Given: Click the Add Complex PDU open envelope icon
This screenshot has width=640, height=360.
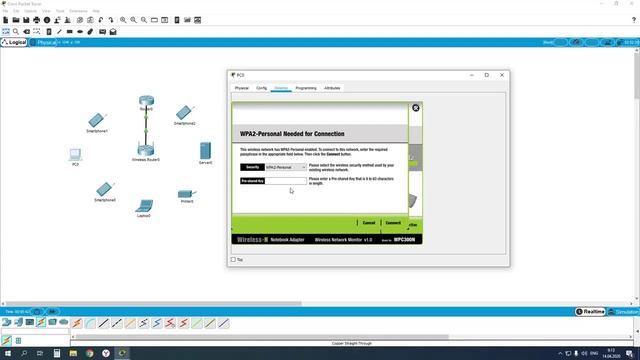Looking at the screenshot, I should tap(113, 31).
